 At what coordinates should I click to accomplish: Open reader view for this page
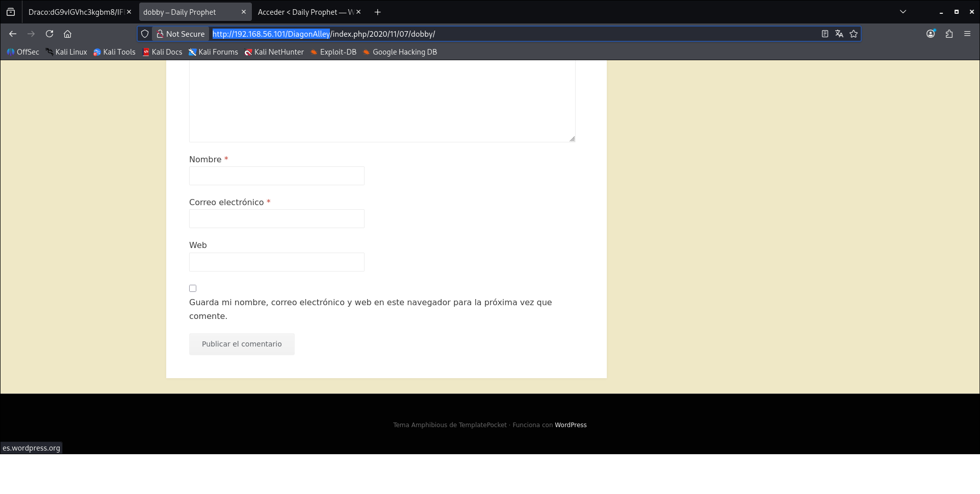click(x=824, y=34)
